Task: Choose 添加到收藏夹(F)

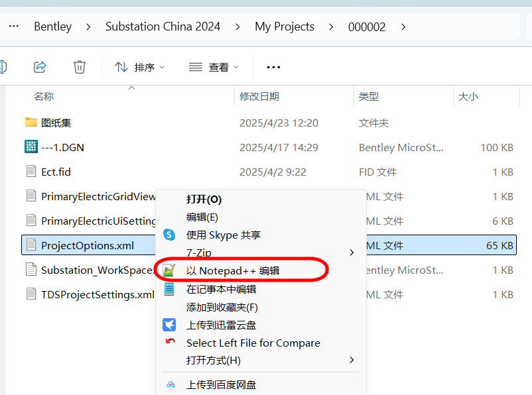Action: point(222,307)
